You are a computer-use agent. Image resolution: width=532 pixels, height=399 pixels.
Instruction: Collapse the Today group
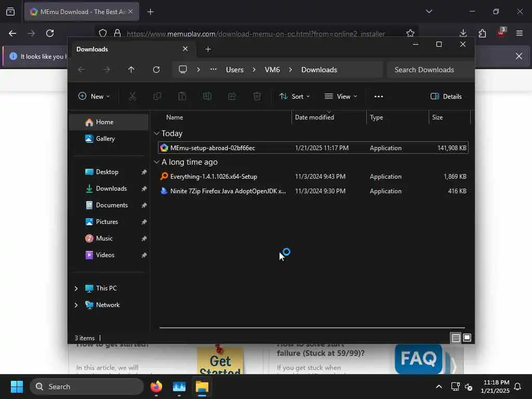click(156, 134)
